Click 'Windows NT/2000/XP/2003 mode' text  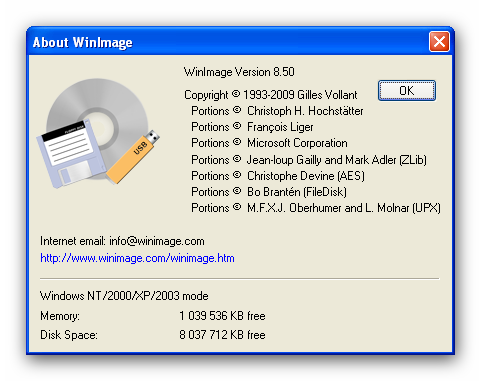click(124, 296)
